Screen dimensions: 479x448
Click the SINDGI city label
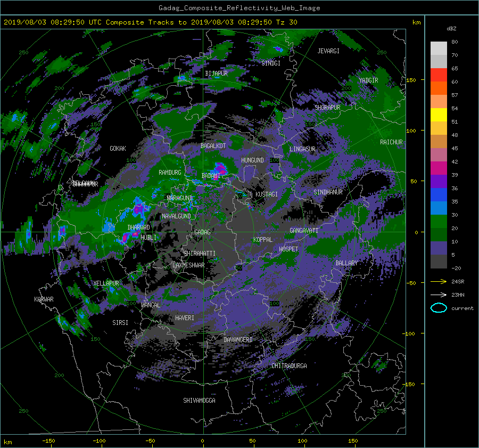pos(271,63)
